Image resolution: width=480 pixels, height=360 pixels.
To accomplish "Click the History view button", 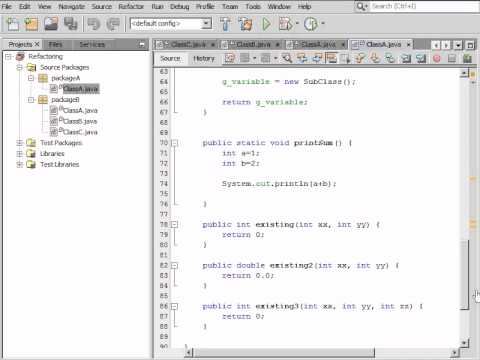I will point(204,59).
